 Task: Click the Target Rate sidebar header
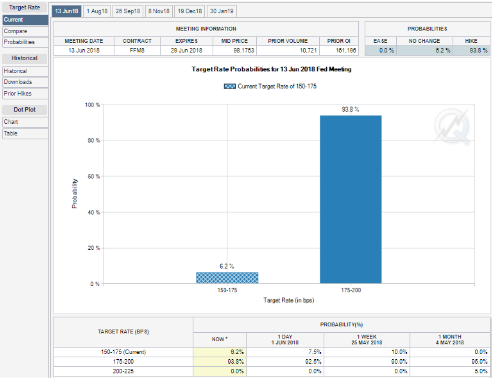tap(24, 7)
